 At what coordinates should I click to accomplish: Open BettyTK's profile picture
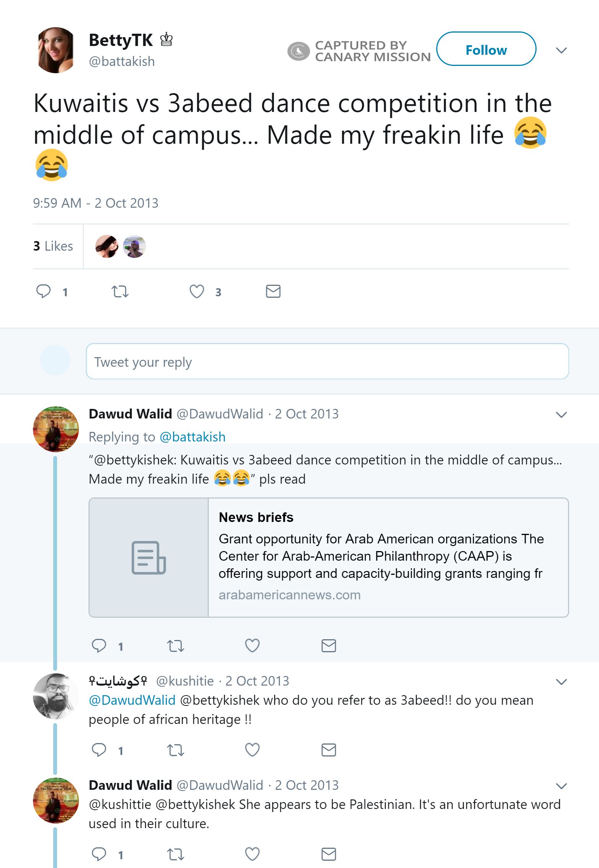(56, 50)
